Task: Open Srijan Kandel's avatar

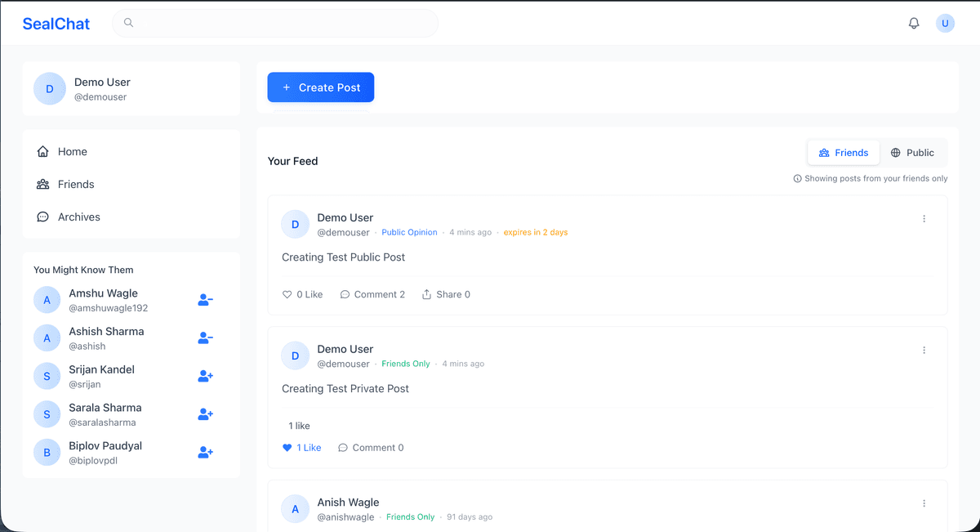Action: click(x=47, y=376)
